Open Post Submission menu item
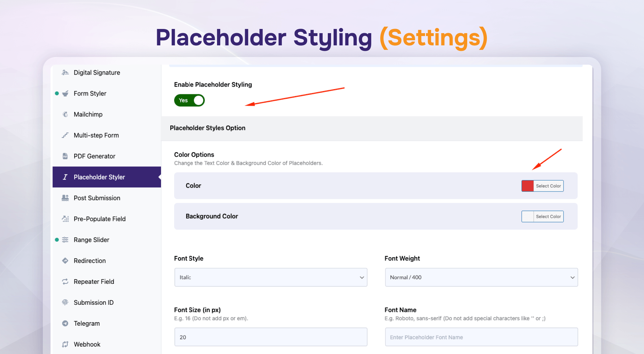Image resolution: width=644 pixels, height=354 pixels. [x=107, y=198]
